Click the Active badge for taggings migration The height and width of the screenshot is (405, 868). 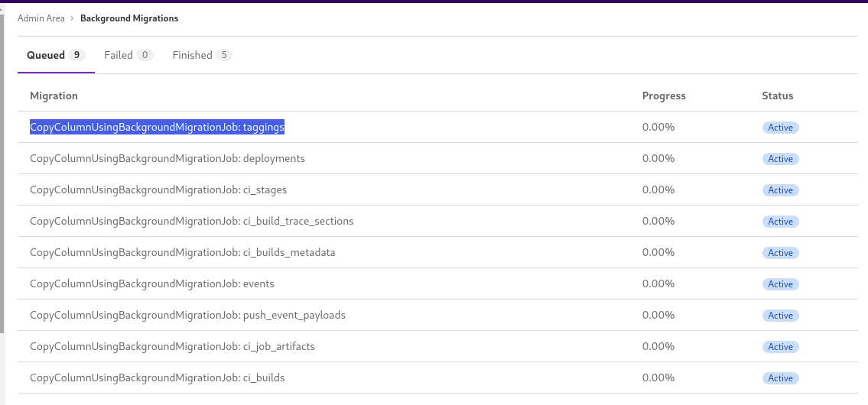coord(780,128)
